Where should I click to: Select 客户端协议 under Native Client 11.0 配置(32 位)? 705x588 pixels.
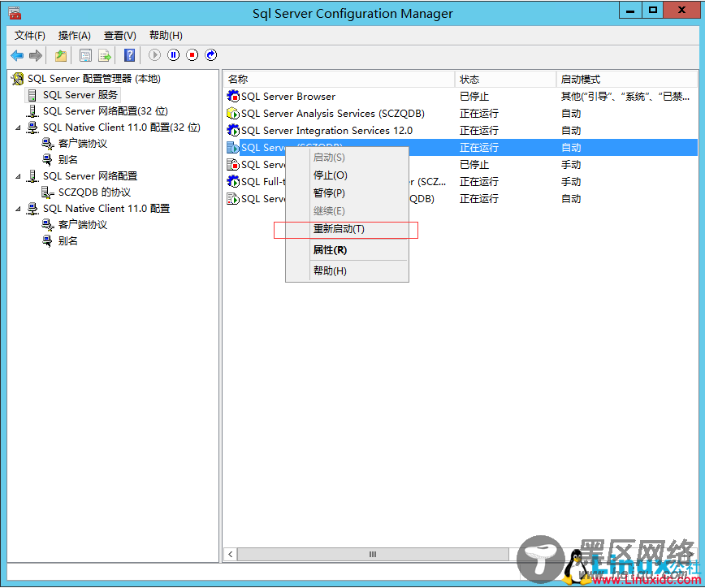pyautogui.click(x=83, y=144)
